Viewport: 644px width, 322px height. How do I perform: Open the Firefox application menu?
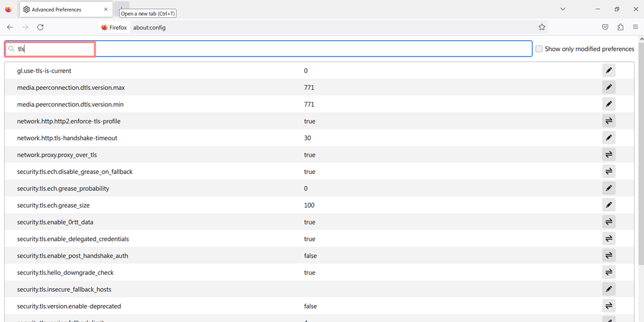coord(635,28)
